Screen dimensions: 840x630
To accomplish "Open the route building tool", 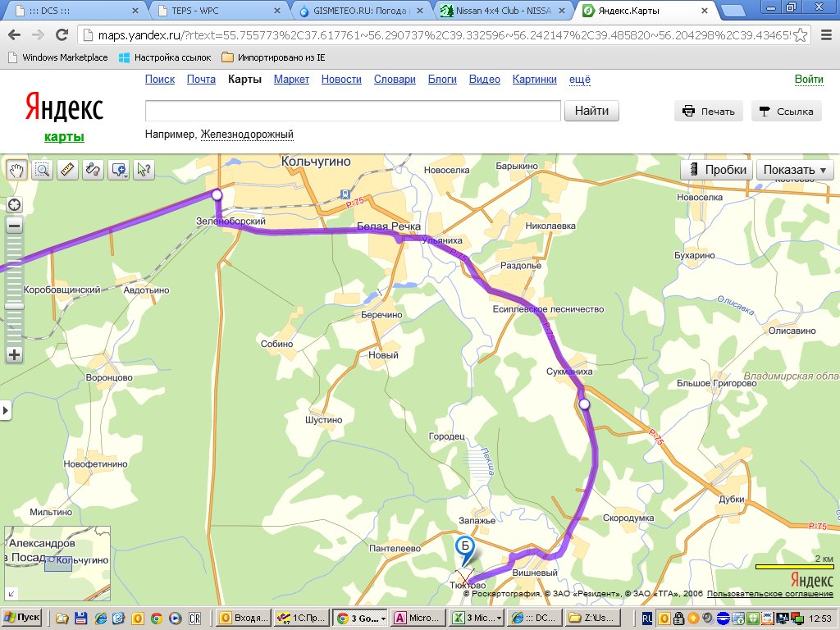I will [94, 171].
